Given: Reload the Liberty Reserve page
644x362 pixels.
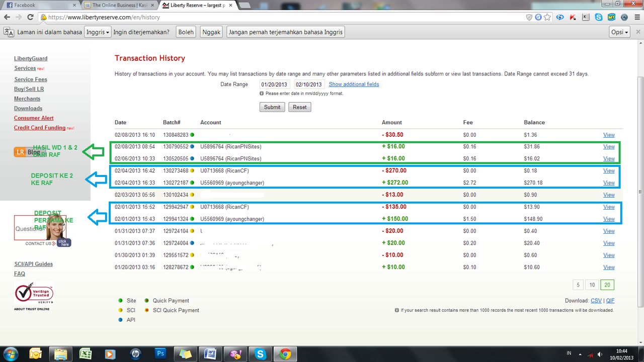Looking at the screenshot, I should point(30,17).
